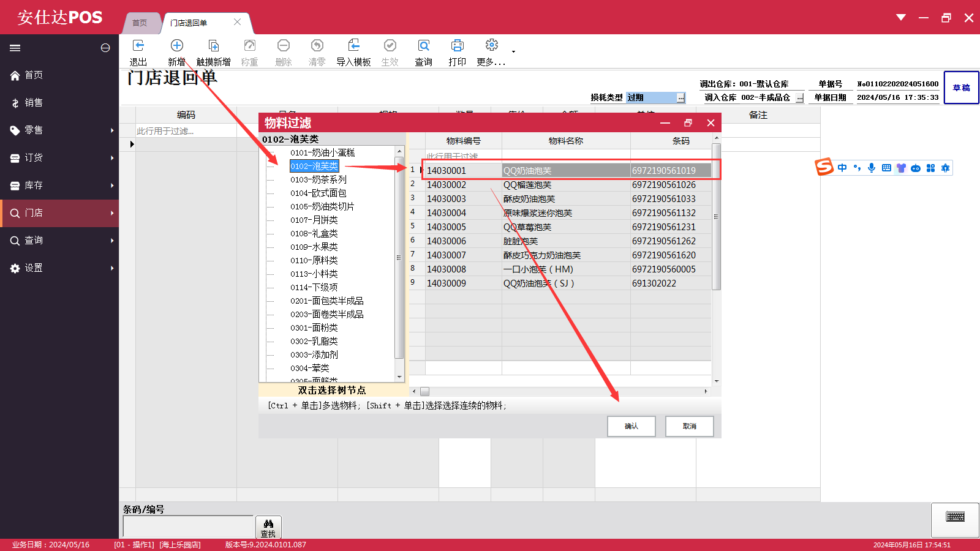Image resolution: width=980 pixels, height=551 pixels.
Task: Click the 查找 binoculars search button
Action: (x=268, y=527)
